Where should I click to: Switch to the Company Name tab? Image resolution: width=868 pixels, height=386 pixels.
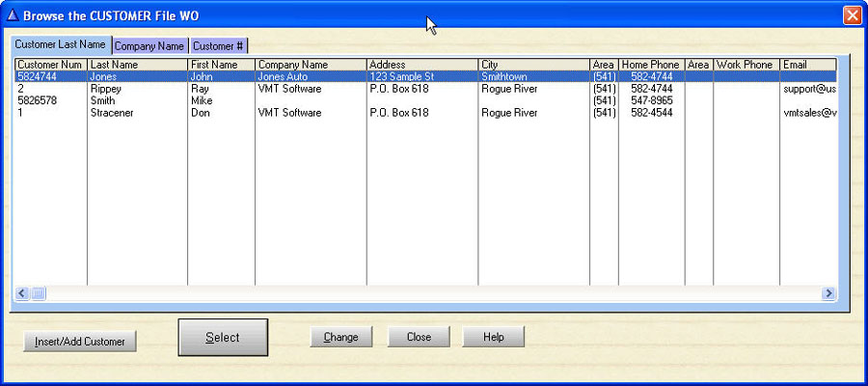[x=149, y=45]
